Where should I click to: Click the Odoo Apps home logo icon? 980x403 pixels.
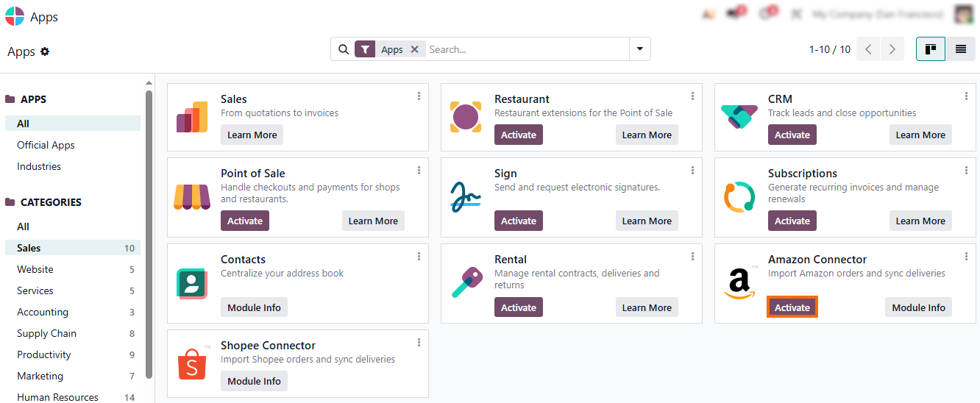click(x=14, y=16)
